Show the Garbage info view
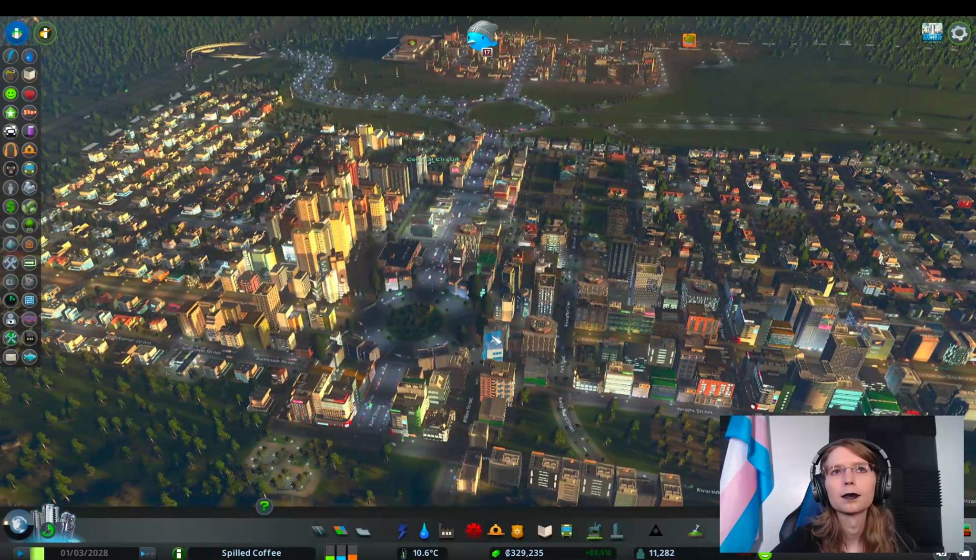Screen dimensions: 976x560 [x=10, y=75]
